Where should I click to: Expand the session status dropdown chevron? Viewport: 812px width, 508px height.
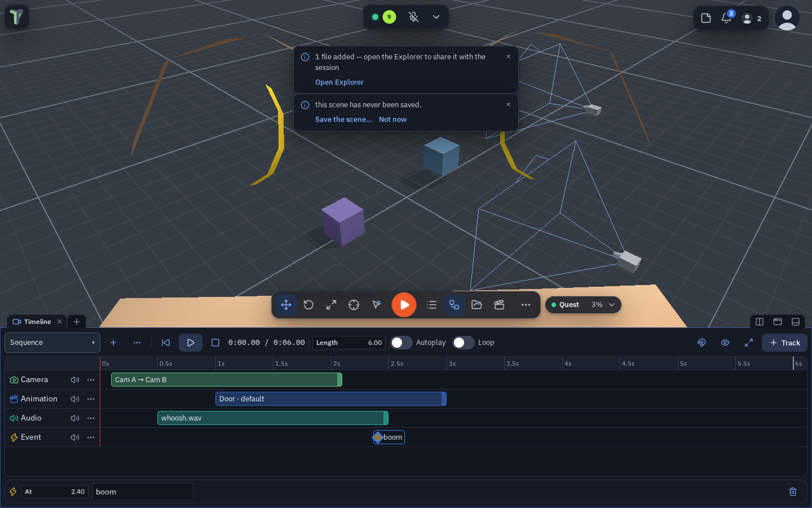436,17
